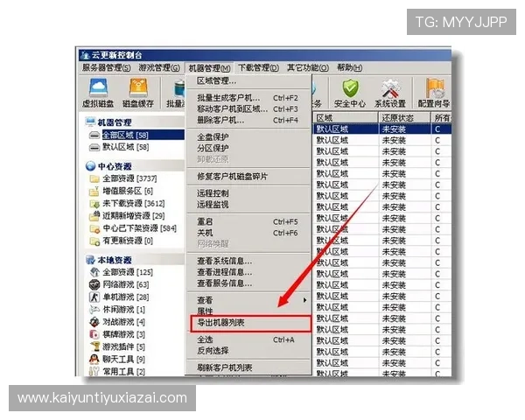
Task: Open the 游戏管理(G) menu
Action: point(159,68)
